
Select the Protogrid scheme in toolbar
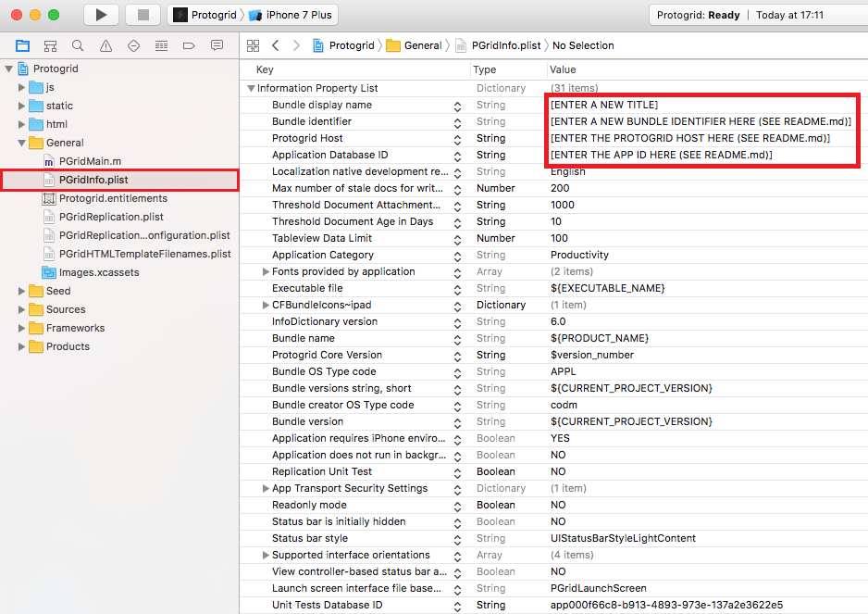coord(206,15)
